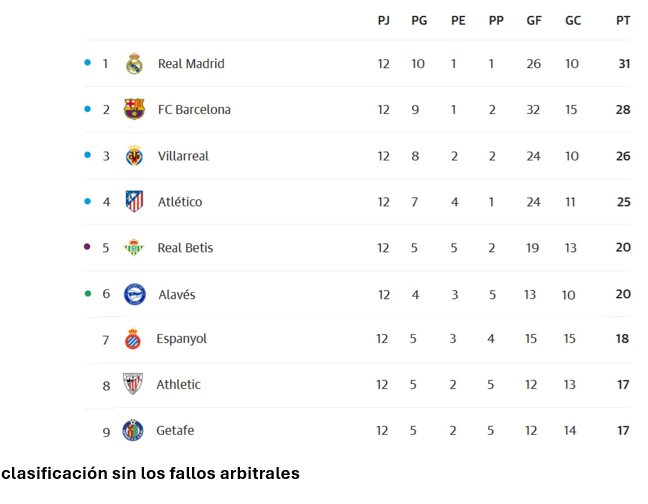Click the Villarreal team name
The height and width of the screenshot is (504, 648).
(x=183, y=156)
